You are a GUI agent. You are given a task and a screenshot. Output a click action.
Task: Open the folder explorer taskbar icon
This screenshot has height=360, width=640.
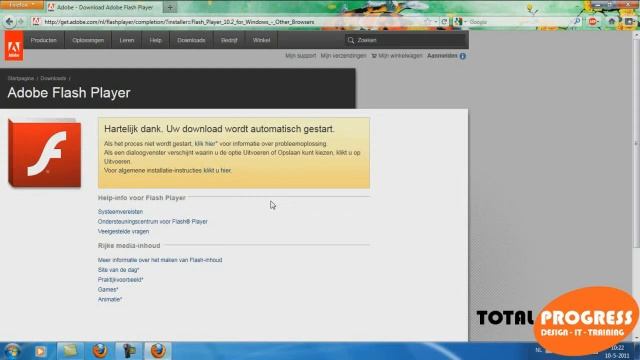click(69, 351)
